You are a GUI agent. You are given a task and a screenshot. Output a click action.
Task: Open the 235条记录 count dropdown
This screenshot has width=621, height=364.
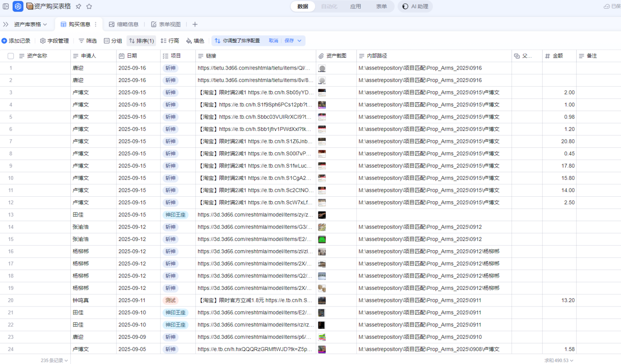pyautogui.click(x=54, y=360)
